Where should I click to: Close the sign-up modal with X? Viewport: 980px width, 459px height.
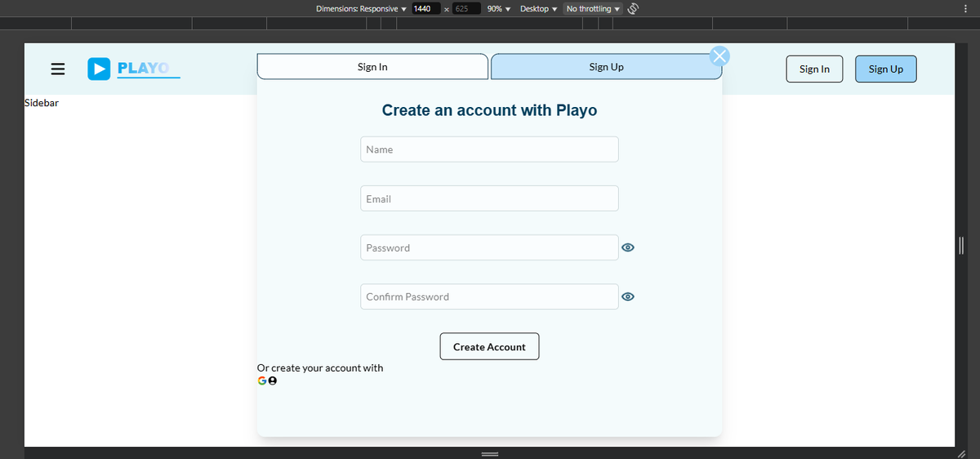point(719,56)
